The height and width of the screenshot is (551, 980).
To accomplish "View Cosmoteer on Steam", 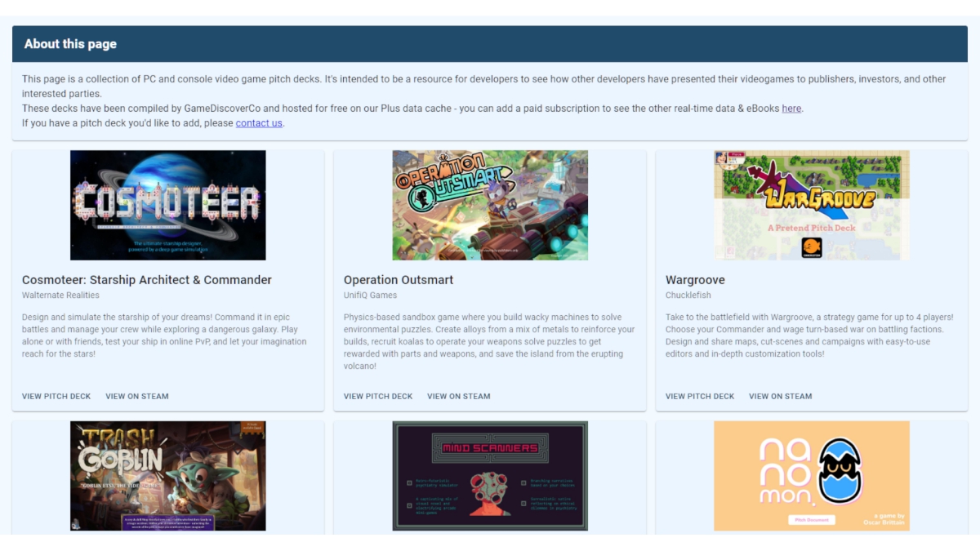I will coord(137,397).
